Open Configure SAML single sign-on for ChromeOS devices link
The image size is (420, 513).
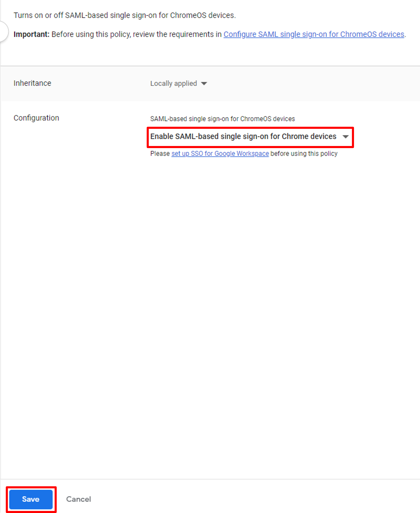click(x=314, y=34)
